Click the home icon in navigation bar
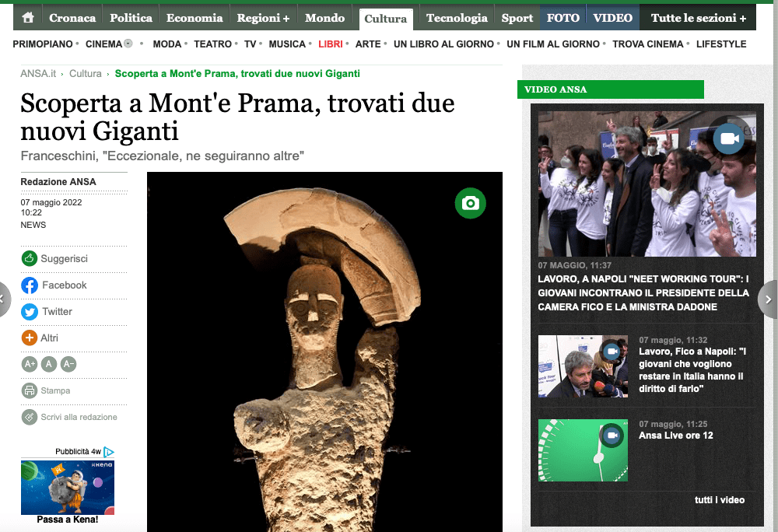This screenshot has height=532, width=778. tap(28, 17)
